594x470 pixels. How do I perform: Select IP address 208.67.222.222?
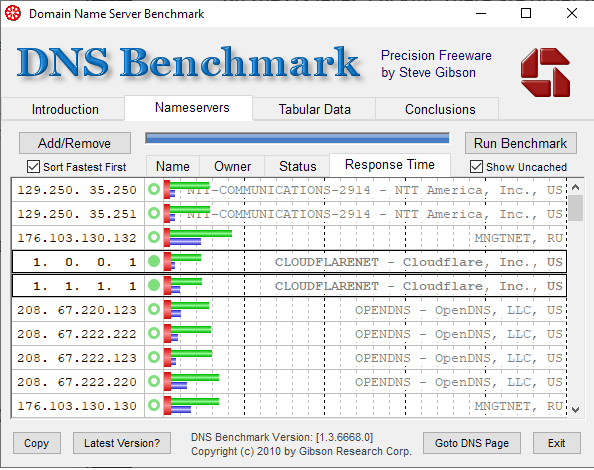pos(77,334)
